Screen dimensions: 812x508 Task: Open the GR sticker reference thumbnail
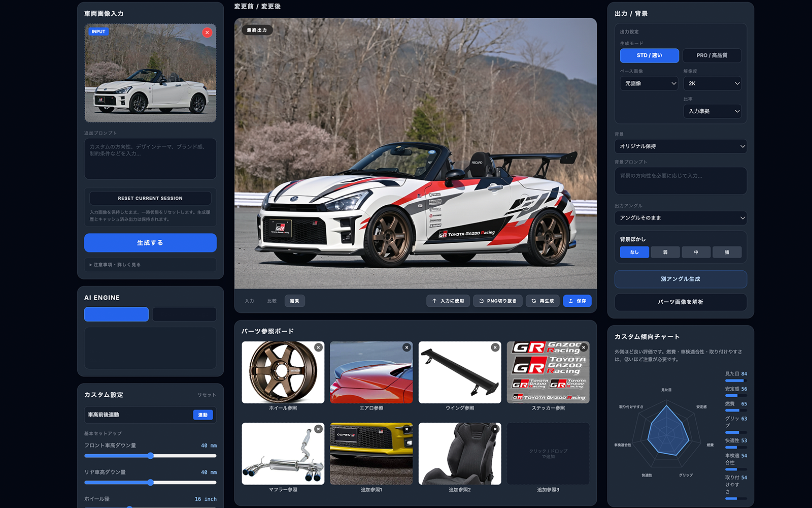tap(548, 372)
